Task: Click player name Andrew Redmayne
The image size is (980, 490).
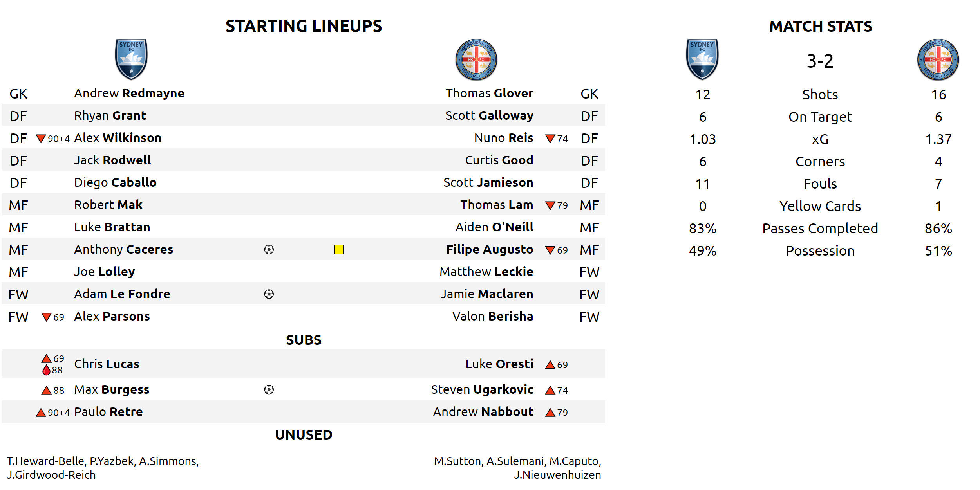Action: coord(129,94)
